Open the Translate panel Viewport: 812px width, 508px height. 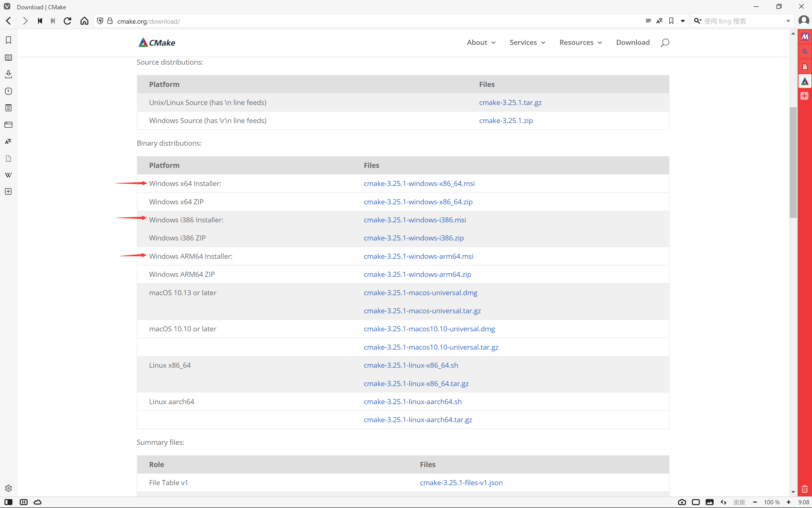(8, 141)
